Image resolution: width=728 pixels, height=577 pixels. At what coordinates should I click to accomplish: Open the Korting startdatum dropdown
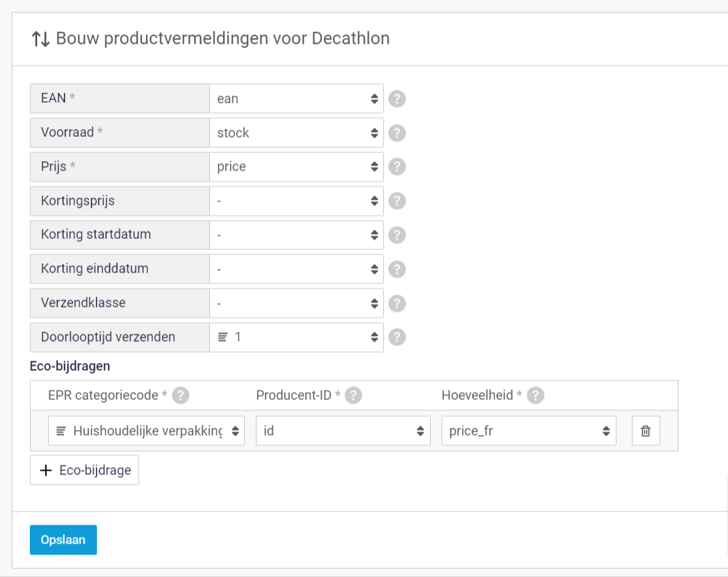point(296,235)
